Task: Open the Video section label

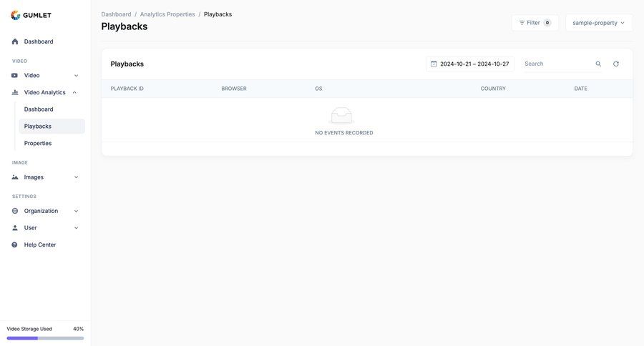Action: point(19,61)
